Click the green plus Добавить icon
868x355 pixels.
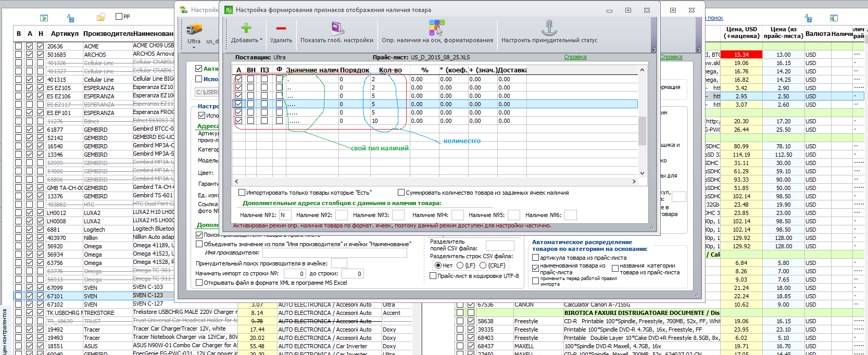246,28
